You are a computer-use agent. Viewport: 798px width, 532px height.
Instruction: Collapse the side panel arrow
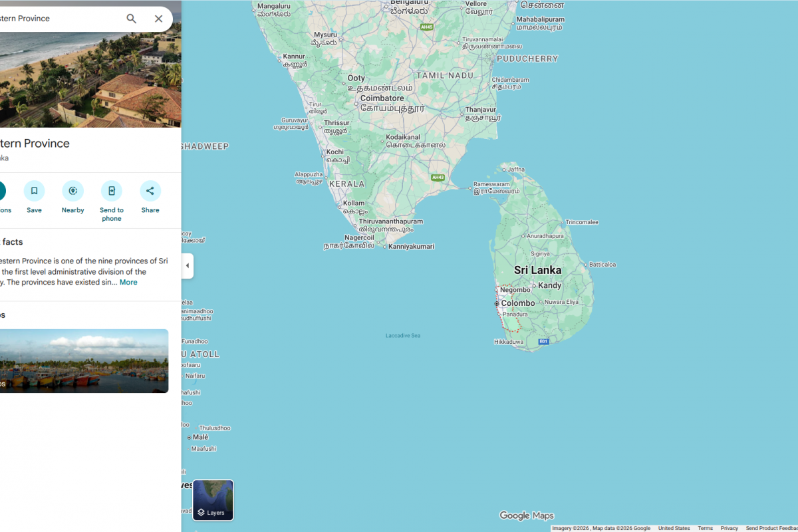pyautogui.click(x=187, y=266)
